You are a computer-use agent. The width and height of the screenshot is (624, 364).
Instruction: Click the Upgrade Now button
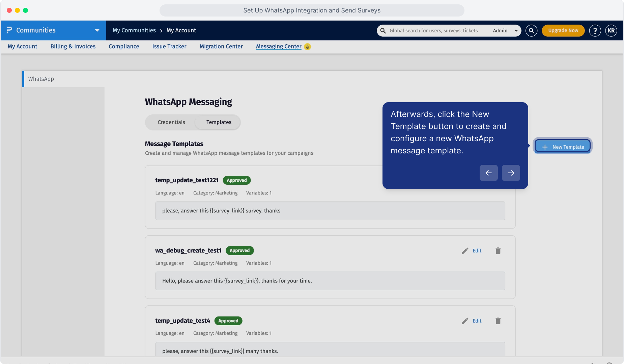[563, 31]
